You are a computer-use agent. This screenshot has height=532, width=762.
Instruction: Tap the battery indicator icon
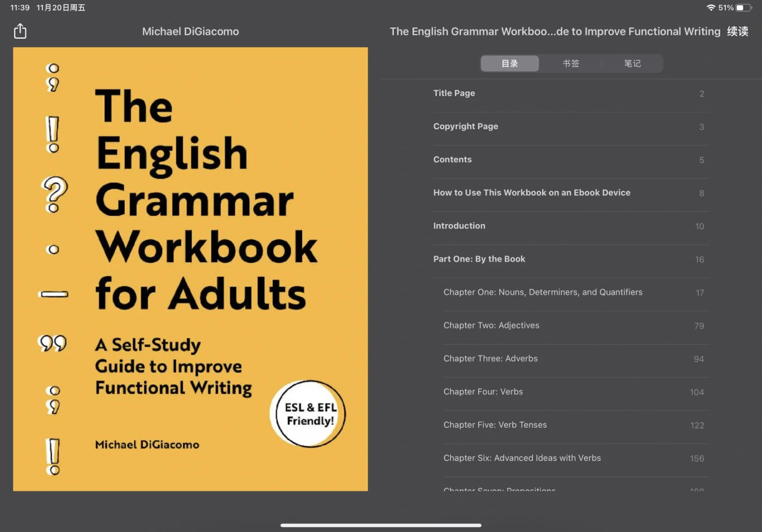(743, 8)
